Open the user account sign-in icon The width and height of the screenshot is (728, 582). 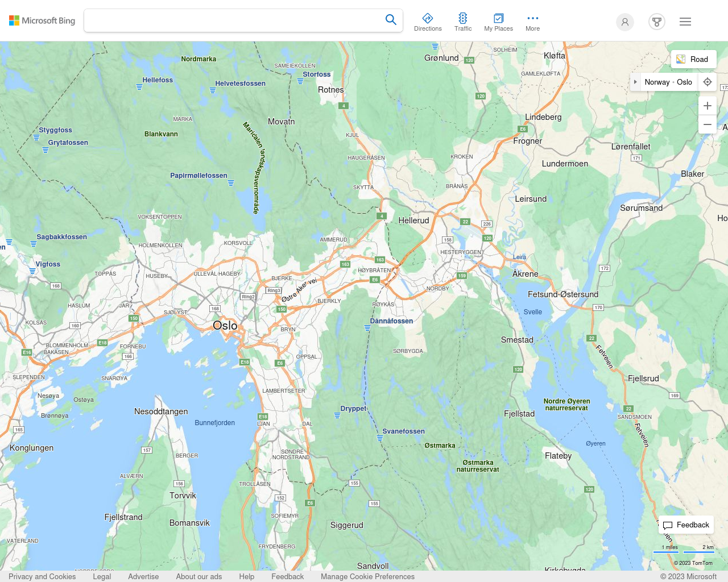coord(625,22)
